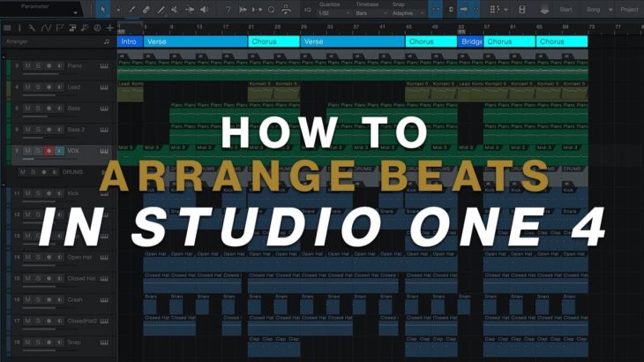Click the Piano track color strip
This screenshot has height=362, width=644.
pyautogui.click(x=9, y=70)
